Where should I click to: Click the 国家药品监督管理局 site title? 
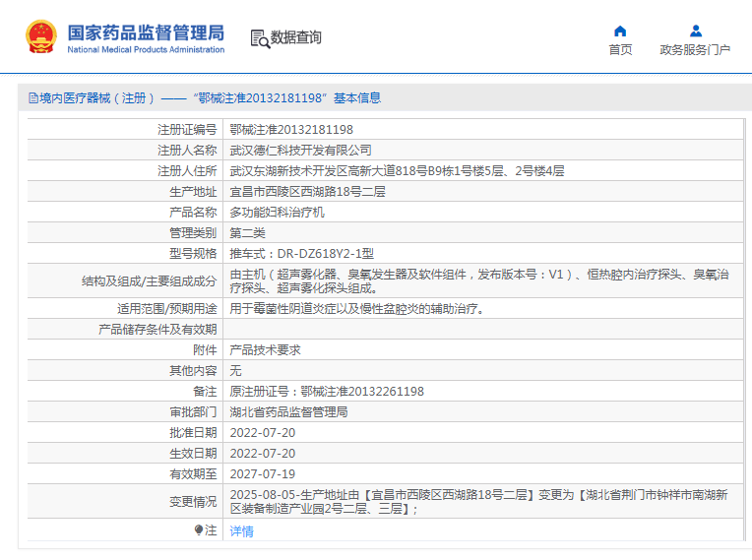click(x=146, y=31)
